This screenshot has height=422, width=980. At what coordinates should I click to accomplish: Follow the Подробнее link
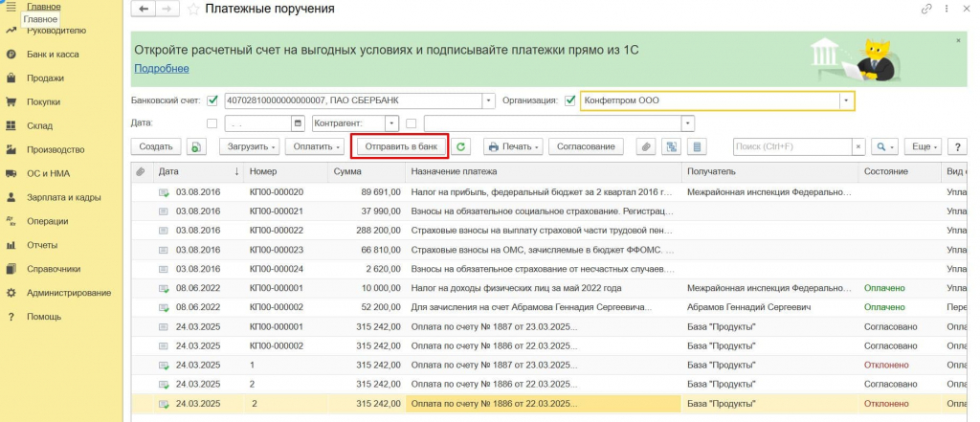[161, 68]
